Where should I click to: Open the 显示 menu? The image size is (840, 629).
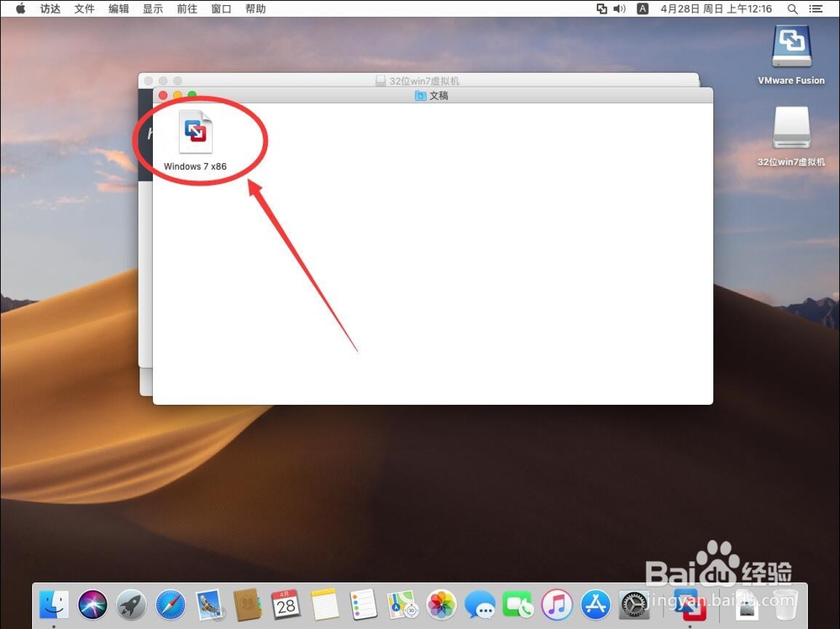tap(153, 8)
